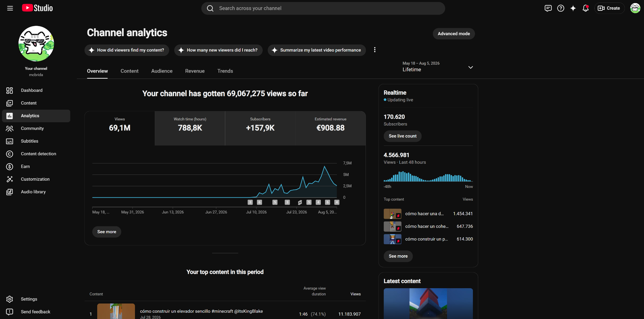Open Content detection in the sidebar
The width and height of the screenshot is (644, 319).
(36, 154)
